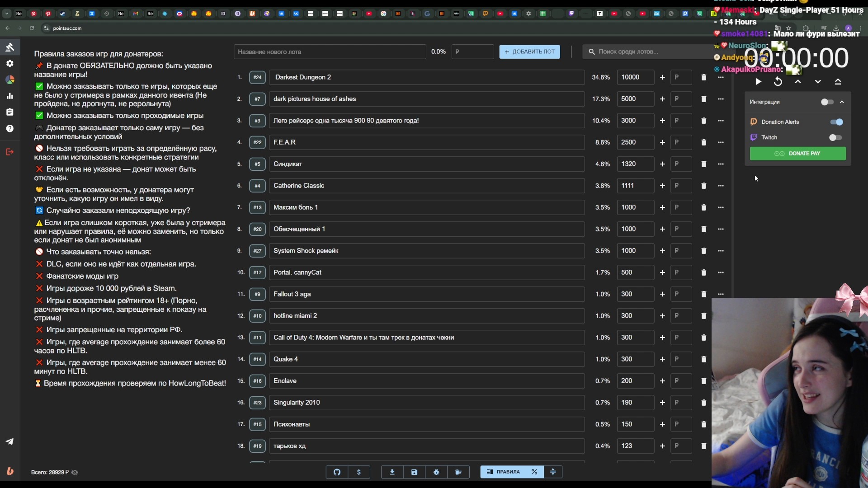
Task: Click the #13 badge on Максим боль 1
Action: [257, 207]
